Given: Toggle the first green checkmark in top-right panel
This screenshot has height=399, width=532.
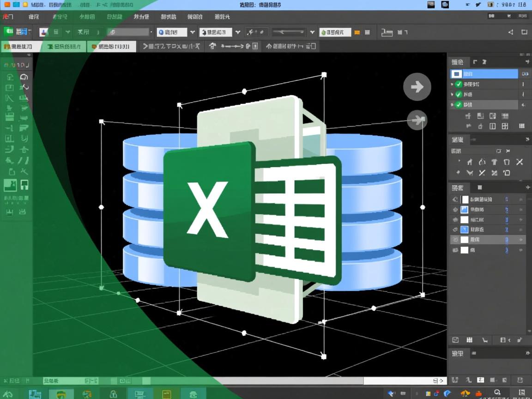Looking at the screenshot, I should pos(459,84).
